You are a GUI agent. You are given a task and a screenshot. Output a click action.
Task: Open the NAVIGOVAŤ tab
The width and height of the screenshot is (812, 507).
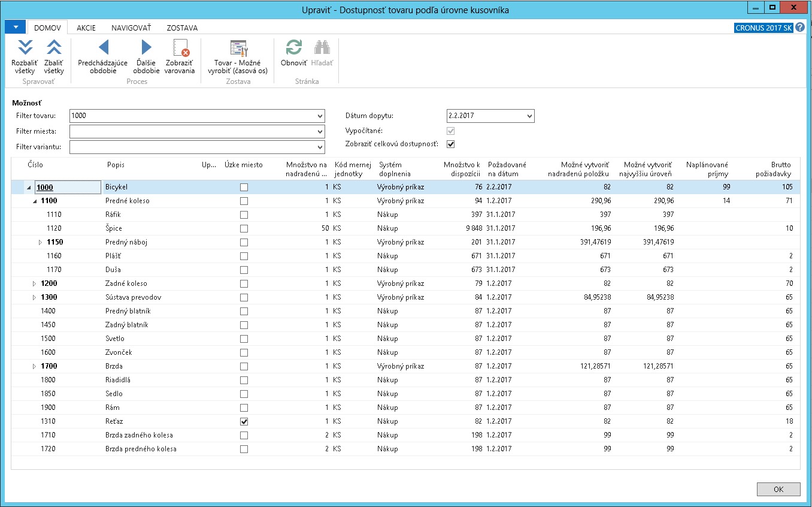click(131, 28)
